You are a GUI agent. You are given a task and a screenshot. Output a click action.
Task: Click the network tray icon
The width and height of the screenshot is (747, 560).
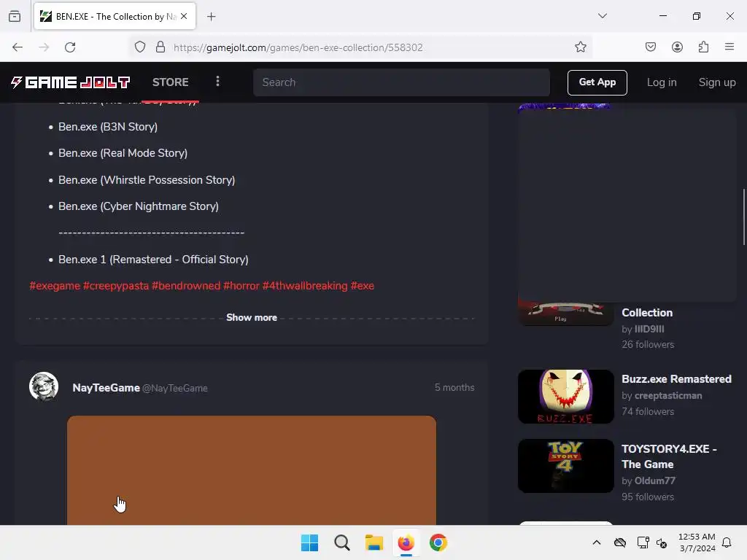pyautogui.click(x=643, y=542)
